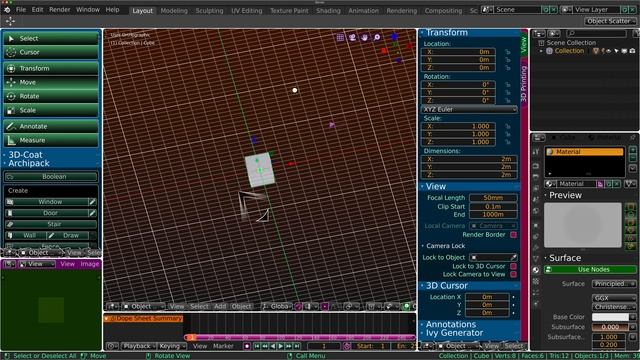
Task: Click the scene icon beside Scene field
Action: tap(486, 9)
